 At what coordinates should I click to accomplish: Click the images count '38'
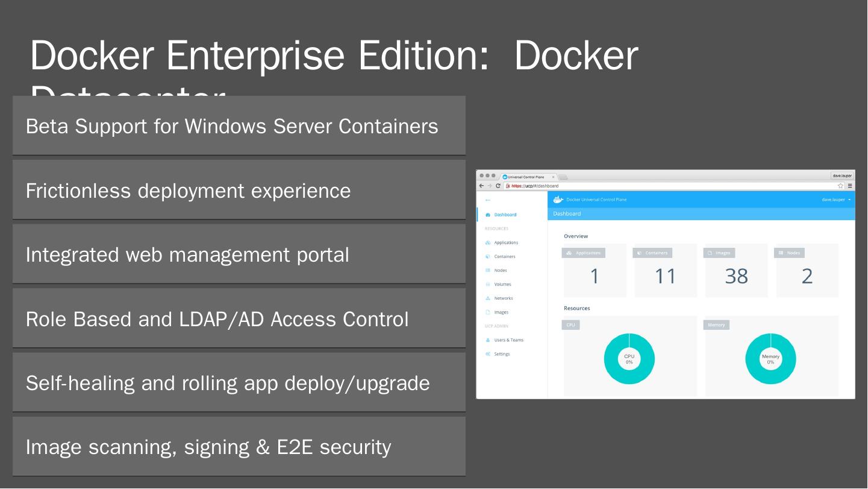pyautogui.click(x=736, y=276)
